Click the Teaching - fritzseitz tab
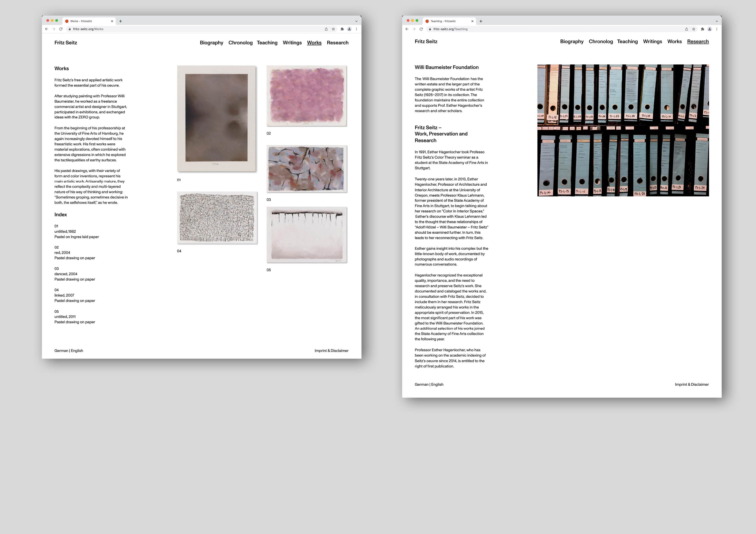 point(443,21)
